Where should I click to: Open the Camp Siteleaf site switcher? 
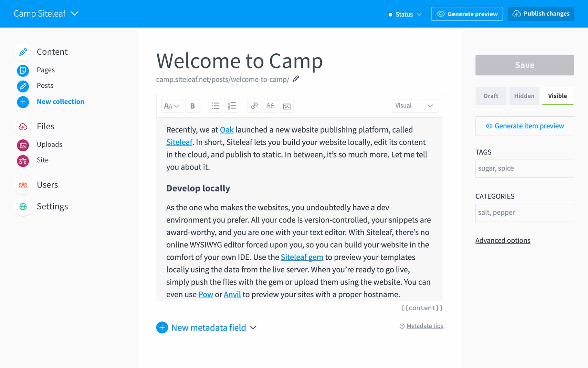(x=46, y=14)
